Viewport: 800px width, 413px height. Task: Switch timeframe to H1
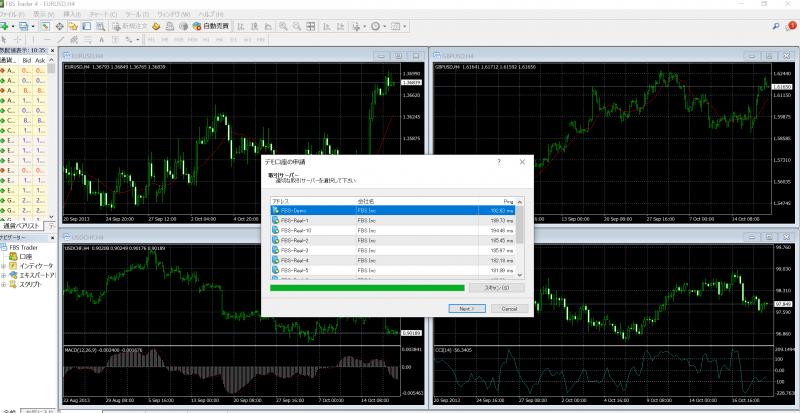coord(207,39)
